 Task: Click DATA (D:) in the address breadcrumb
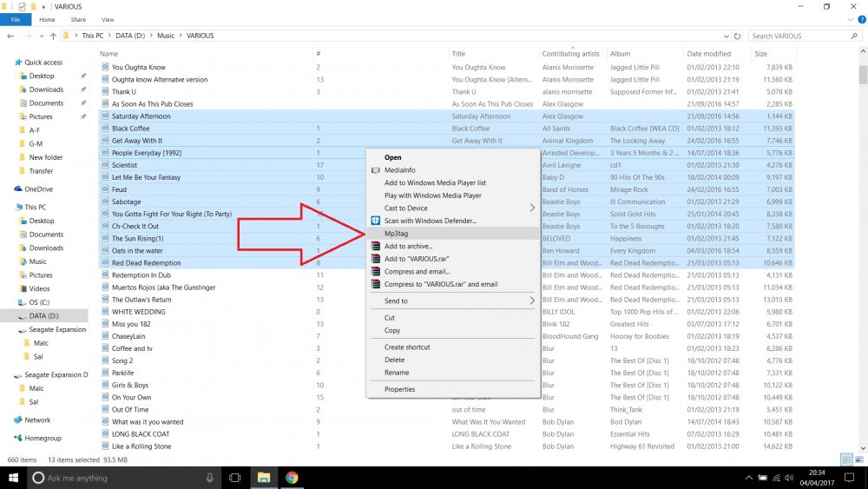pyautogui.click(x=130, y=36)
